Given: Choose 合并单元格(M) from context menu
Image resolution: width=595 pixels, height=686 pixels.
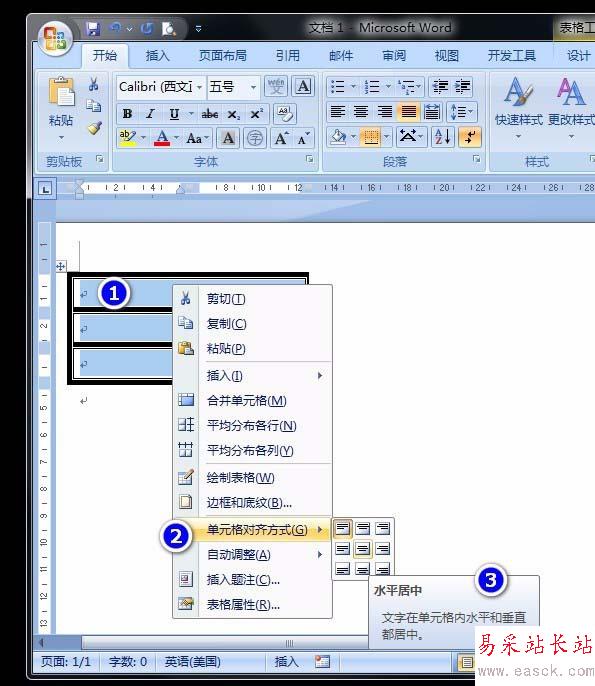Looking at the screenshot, I should pos(252,400).
